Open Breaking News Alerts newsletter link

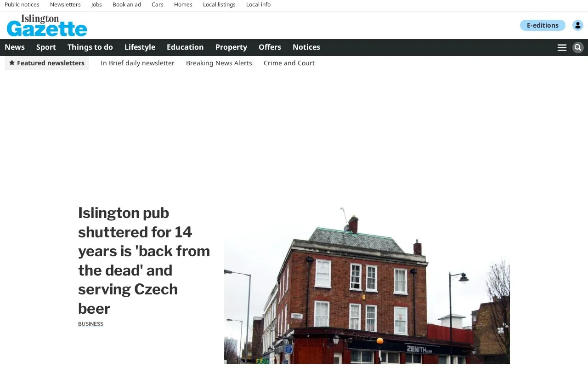click(219, 63)
